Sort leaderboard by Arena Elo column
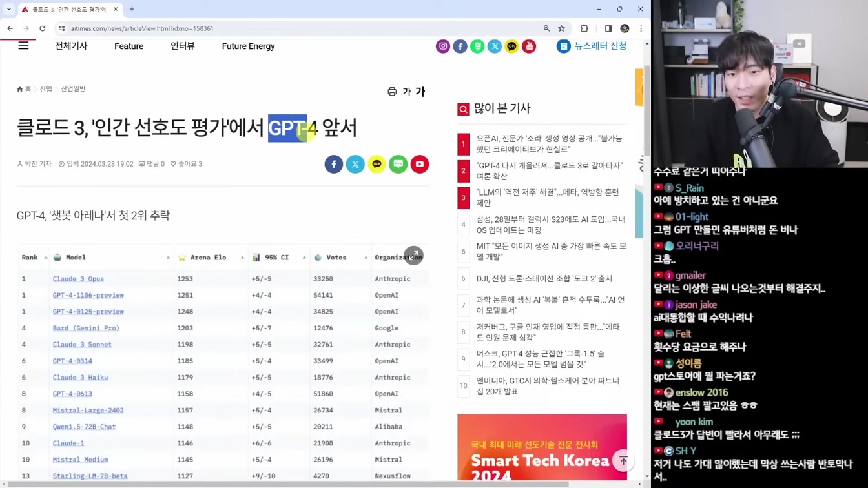The height and width of the screenshot is (488, 868). pyautogui.click(x=211, y=258)
